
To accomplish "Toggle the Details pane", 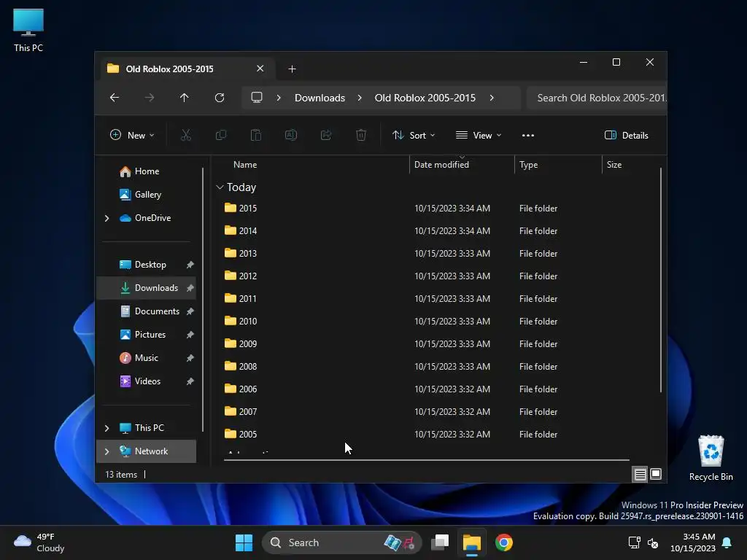I will click(x=626, y=135).
